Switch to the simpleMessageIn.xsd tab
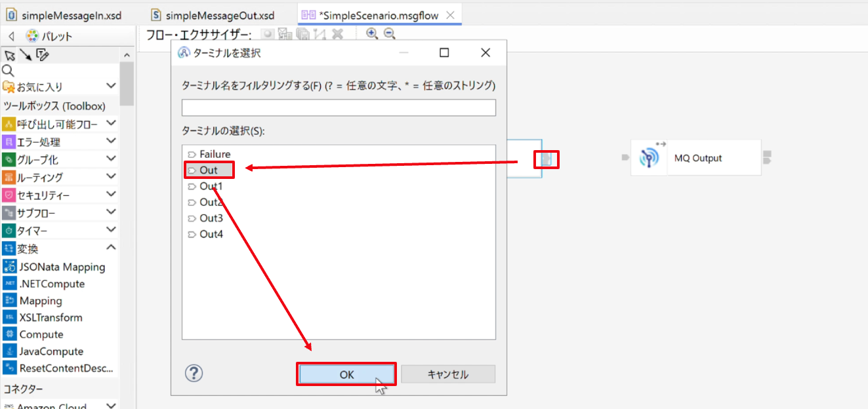The height and width of the screenshot is (409, 868). point(63,14)
